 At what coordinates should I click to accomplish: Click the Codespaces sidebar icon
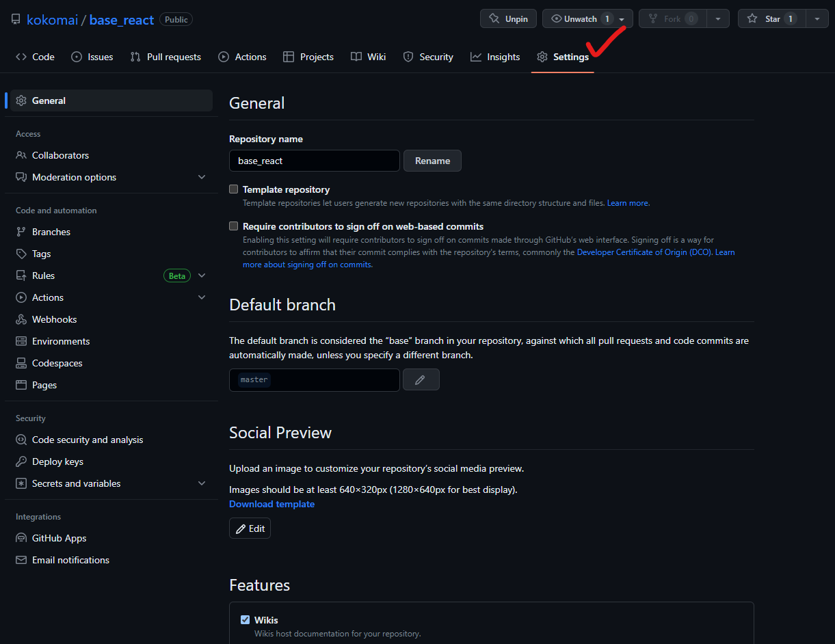tap(21, 363)
